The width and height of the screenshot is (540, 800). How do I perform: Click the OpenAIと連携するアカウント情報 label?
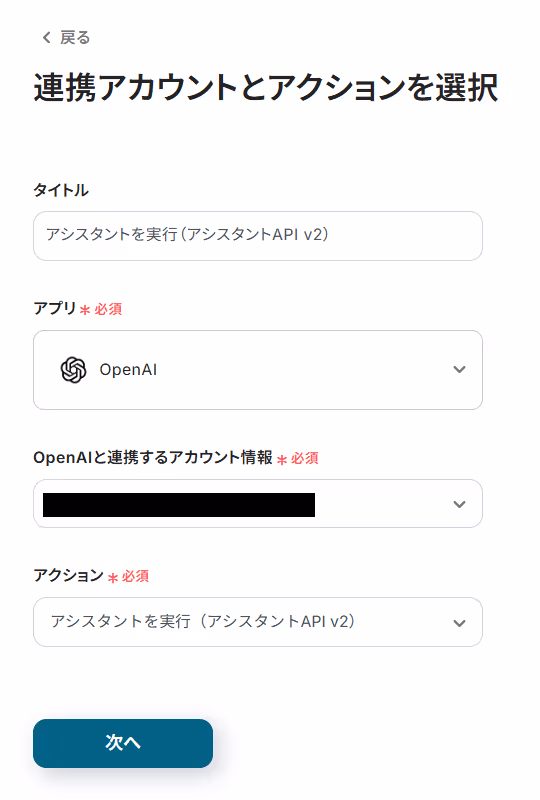153,457
